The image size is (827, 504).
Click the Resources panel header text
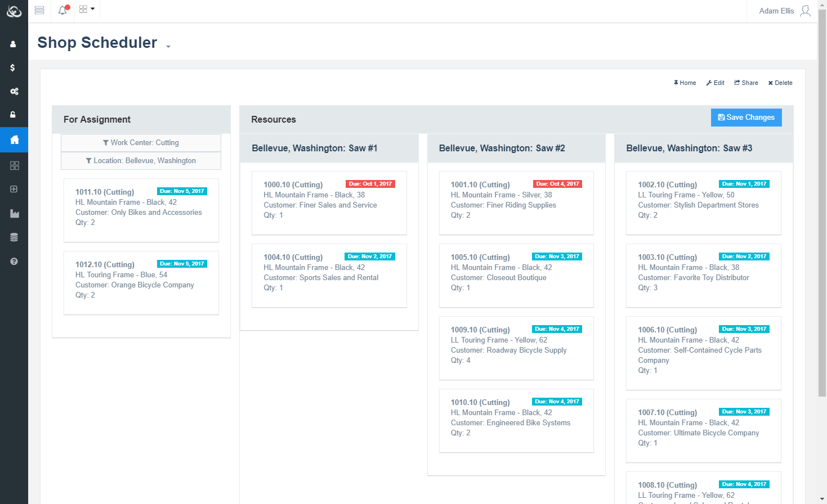click(x=274, y=120)
